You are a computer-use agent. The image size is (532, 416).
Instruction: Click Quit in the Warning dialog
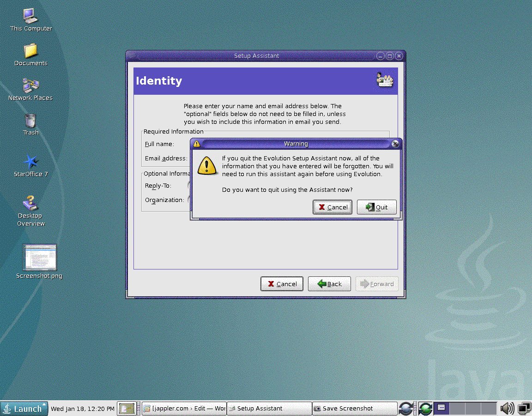377,207
